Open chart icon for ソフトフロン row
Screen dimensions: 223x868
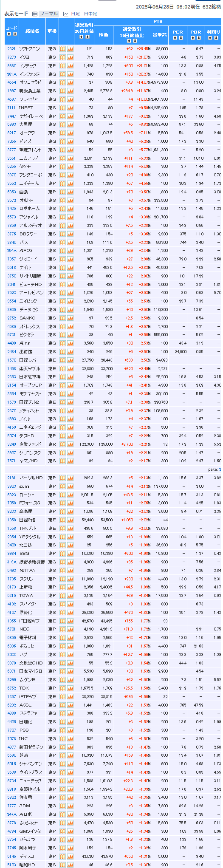70,48
